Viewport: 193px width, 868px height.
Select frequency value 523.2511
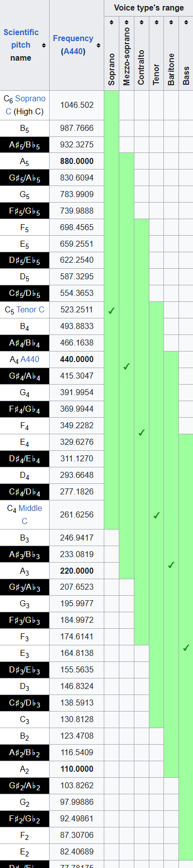coord(77,309)
